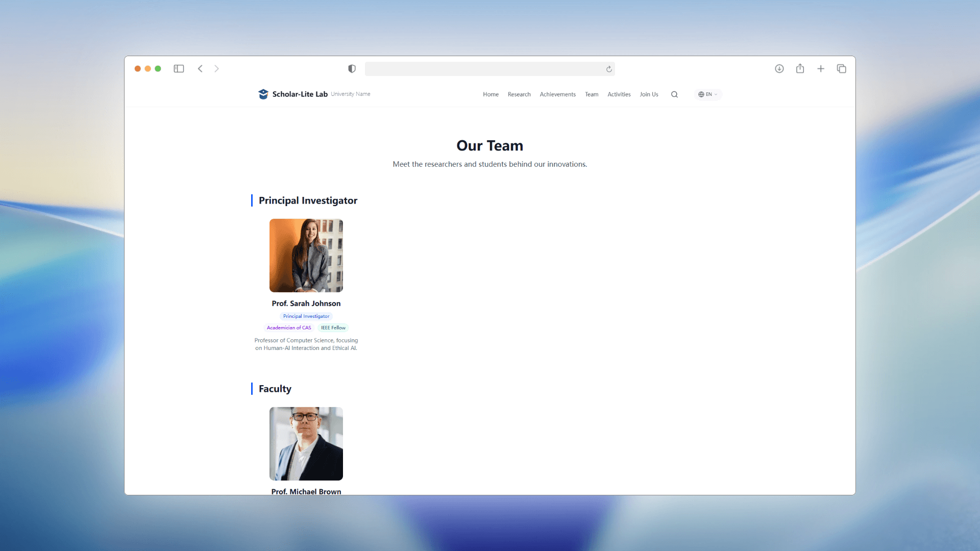
Task: Expand the EN language dropdown
Action: coord(707,94)
